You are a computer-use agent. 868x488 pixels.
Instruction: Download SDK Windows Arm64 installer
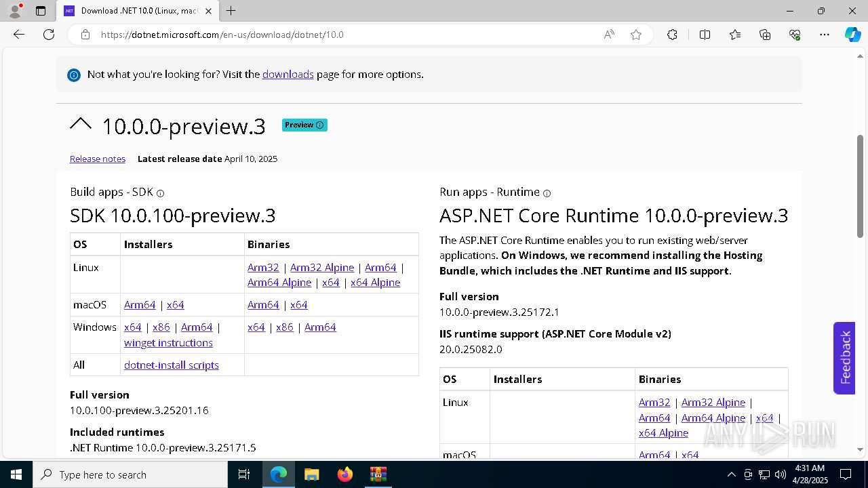pos(197,327)
